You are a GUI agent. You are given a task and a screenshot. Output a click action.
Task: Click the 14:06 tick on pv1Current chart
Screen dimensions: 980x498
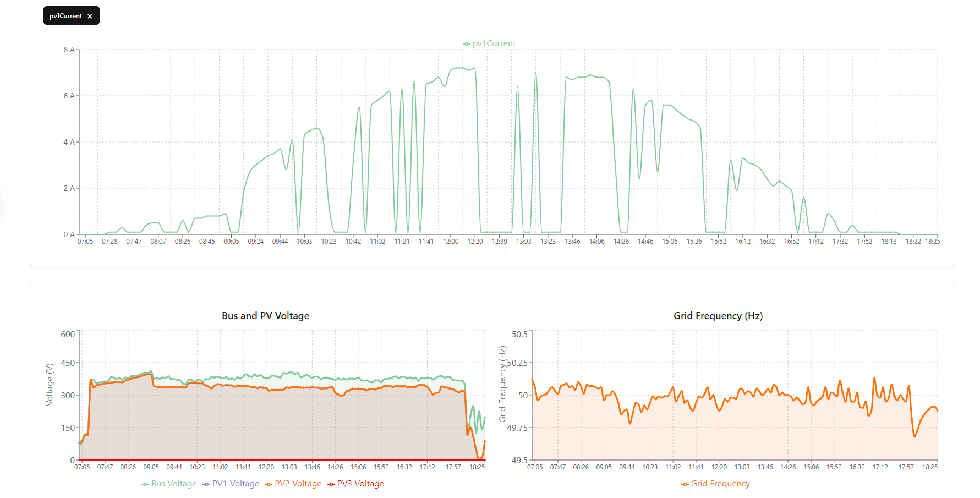[597, 242]
